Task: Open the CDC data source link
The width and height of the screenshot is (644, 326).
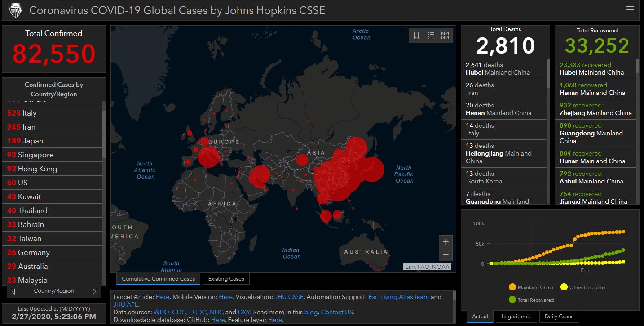Action: 179,312
